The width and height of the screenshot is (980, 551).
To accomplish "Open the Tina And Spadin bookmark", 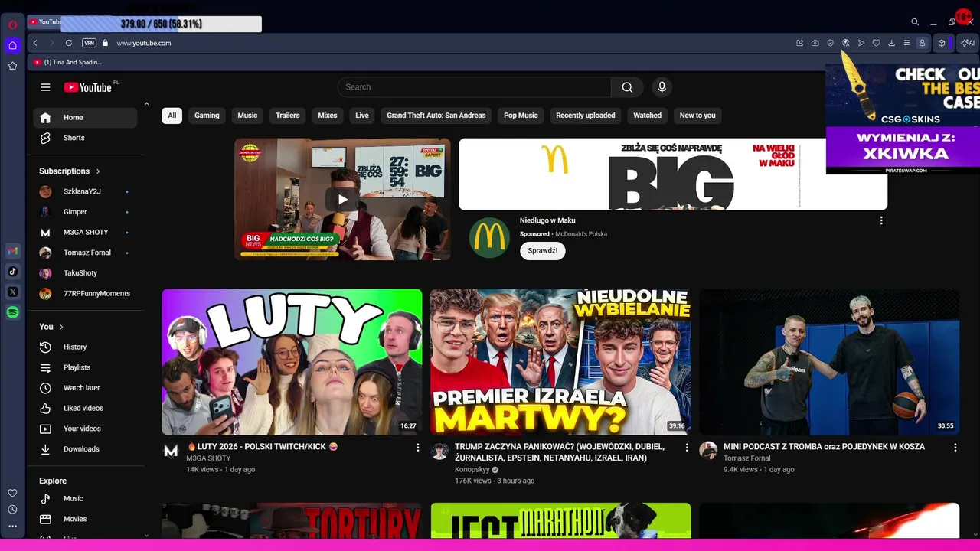I will (68, 62).
